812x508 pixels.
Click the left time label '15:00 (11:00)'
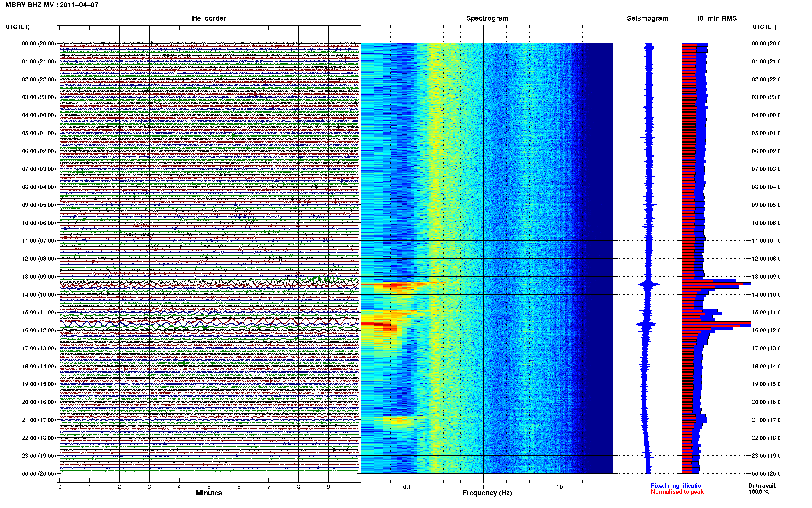(x=39, y=313)
